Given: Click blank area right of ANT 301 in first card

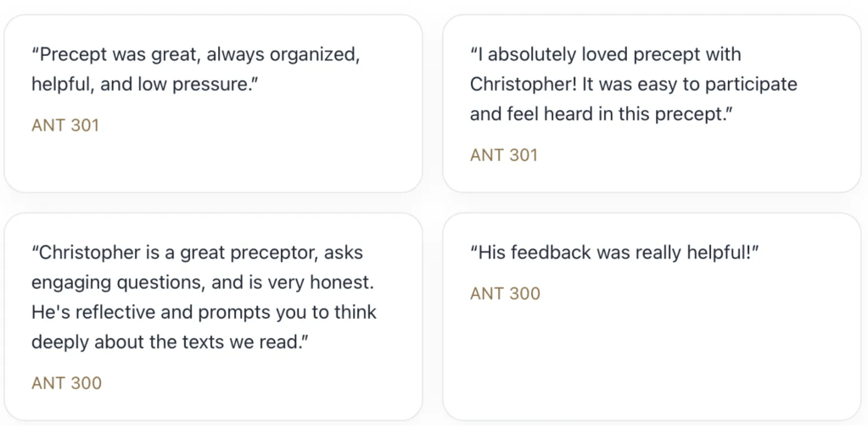Looking at the screenshot, I should (255, 125).
